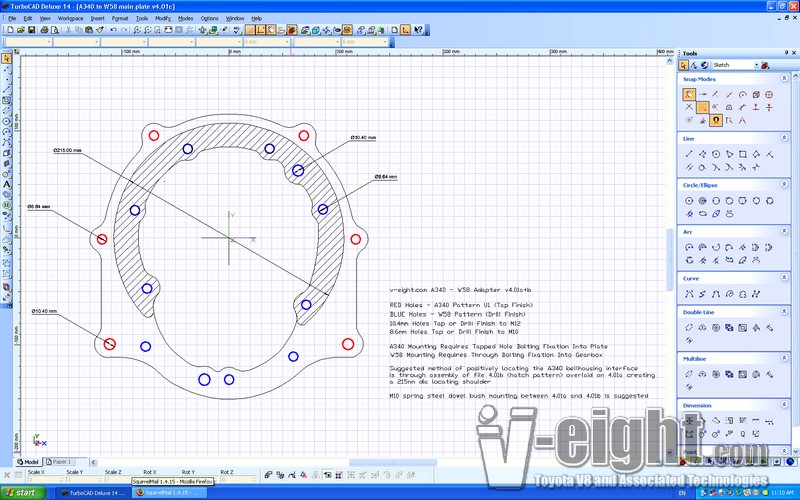
Task: Click the Open file folder icon
Action: click(21, 30)
